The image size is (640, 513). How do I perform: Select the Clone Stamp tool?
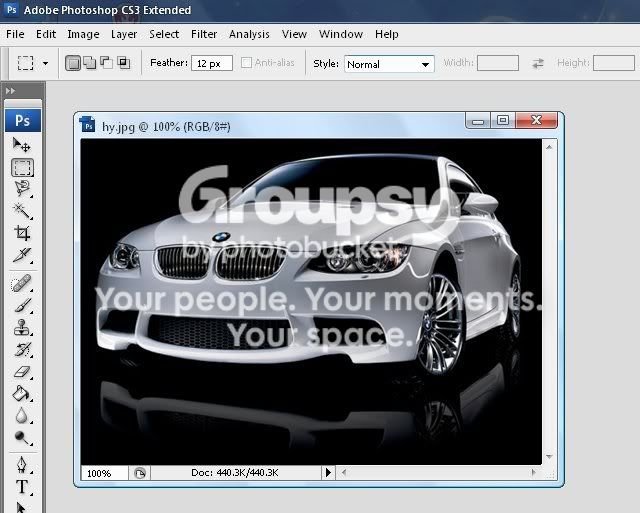click(22, 327)
